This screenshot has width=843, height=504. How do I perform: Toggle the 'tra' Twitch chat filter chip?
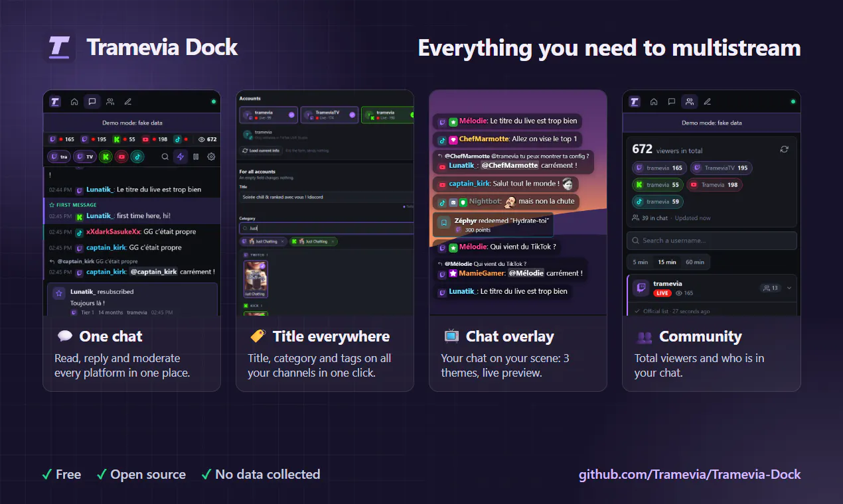point(59,157)
